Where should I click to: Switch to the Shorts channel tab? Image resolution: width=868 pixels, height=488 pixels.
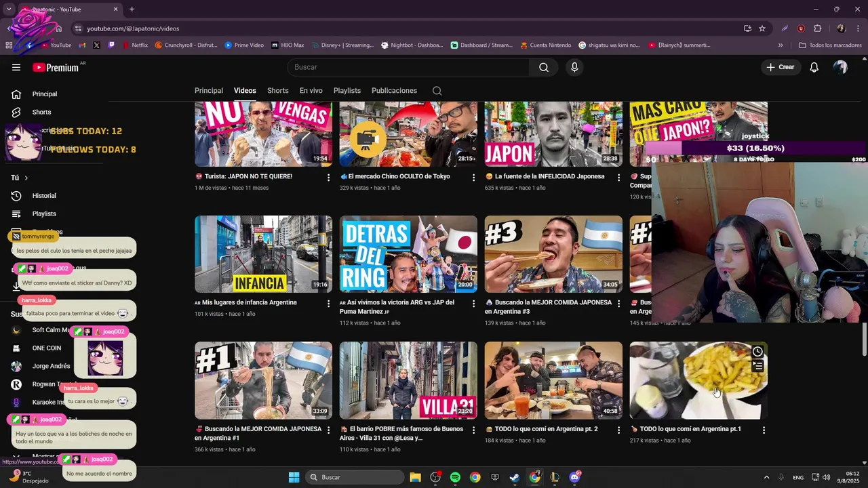278,91
